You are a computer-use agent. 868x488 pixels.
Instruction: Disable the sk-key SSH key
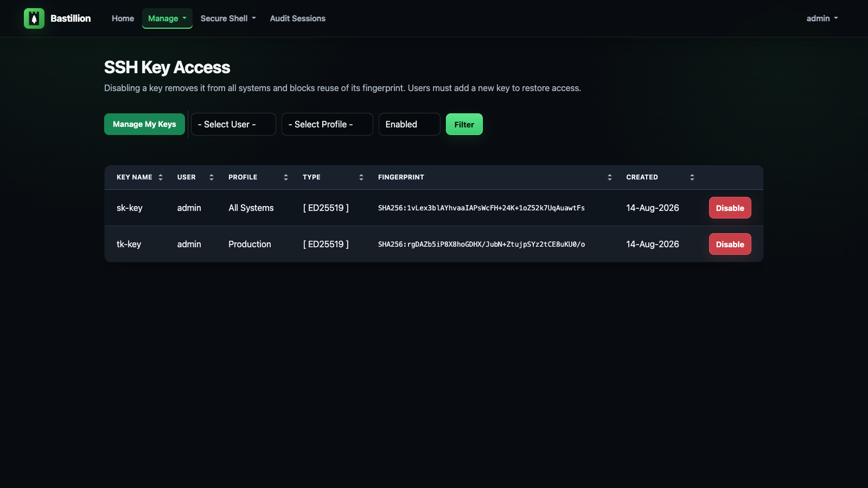pyautogui.click(x=730, y=208)
